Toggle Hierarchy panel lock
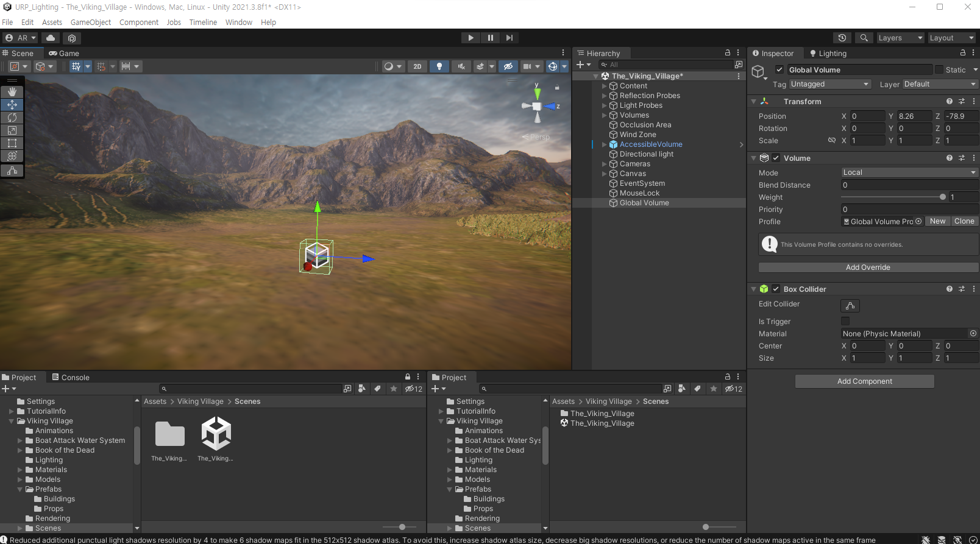This screenshot has height=544, width=980. coord(727,53)
